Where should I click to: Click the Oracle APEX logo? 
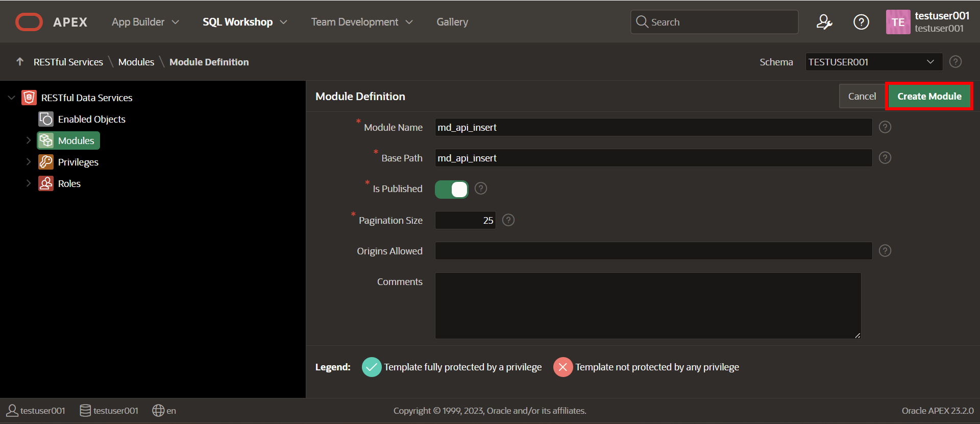point(51,22)
